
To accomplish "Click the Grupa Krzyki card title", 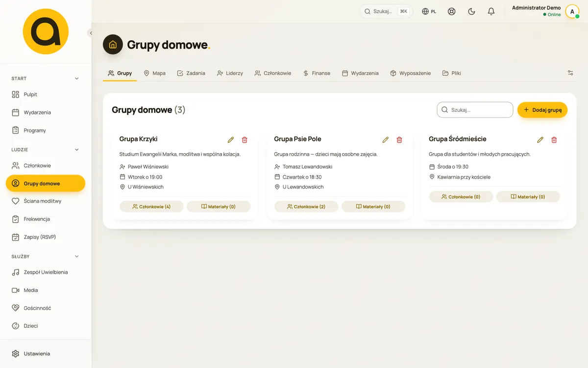I will [139, 139].
